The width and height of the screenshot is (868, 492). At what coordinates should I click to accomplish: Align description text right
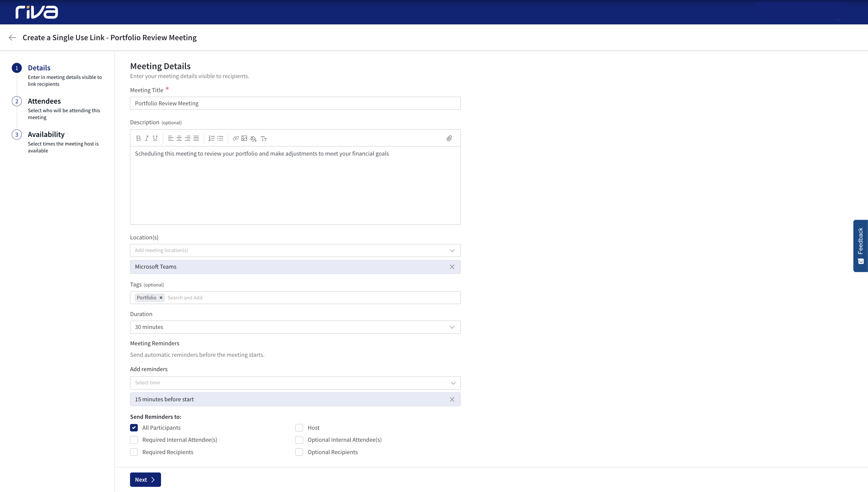coord(187,138)
